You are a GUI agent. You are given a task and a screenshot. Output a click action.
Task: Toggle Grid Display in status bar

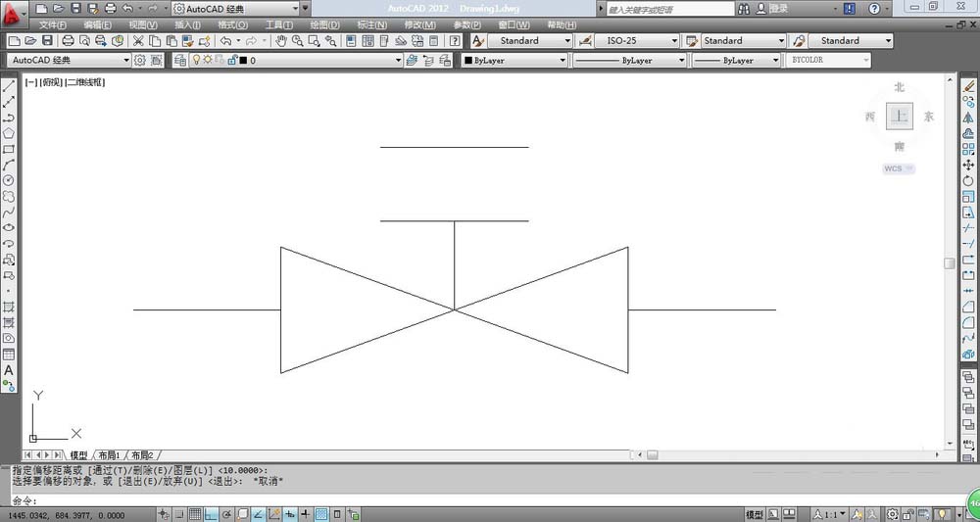[x=195, y=514]
